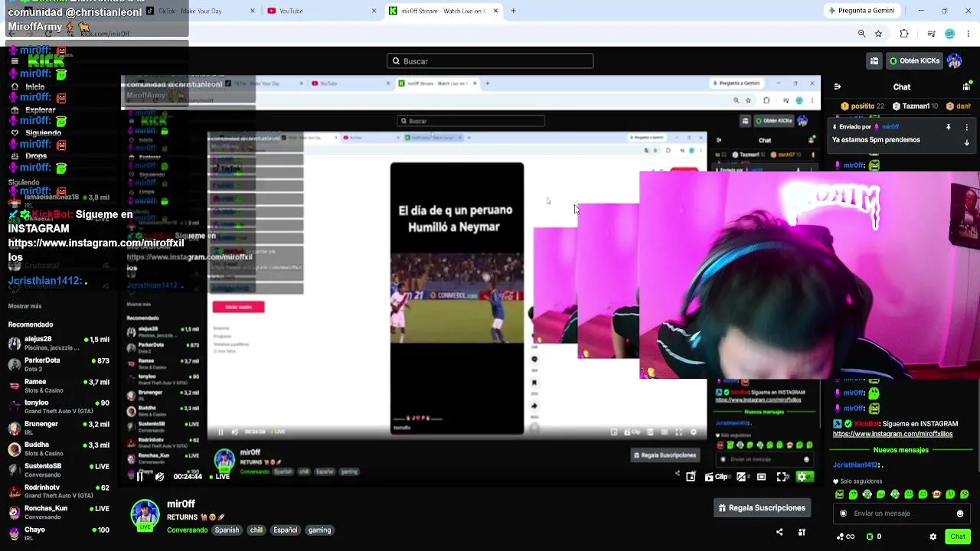
Task: Unpin the pinned chat message
Action: pos(948,127)
